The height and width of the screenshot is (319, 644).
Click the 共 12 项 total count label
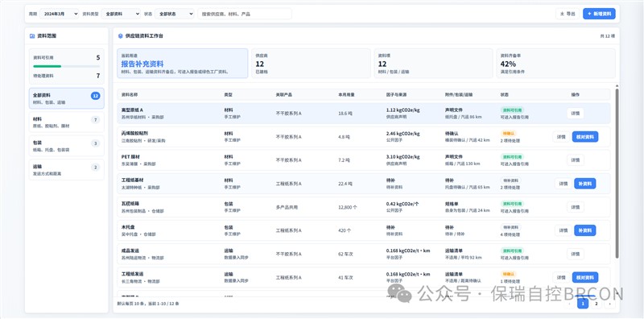pyautogui.click(x=608, y=36)
